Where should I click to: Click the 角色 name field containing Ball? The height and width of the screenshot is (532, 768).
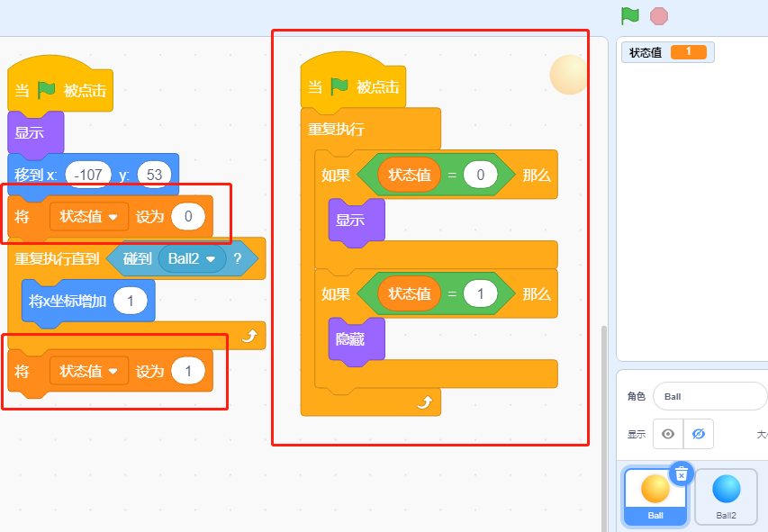(x=709, y=396)
